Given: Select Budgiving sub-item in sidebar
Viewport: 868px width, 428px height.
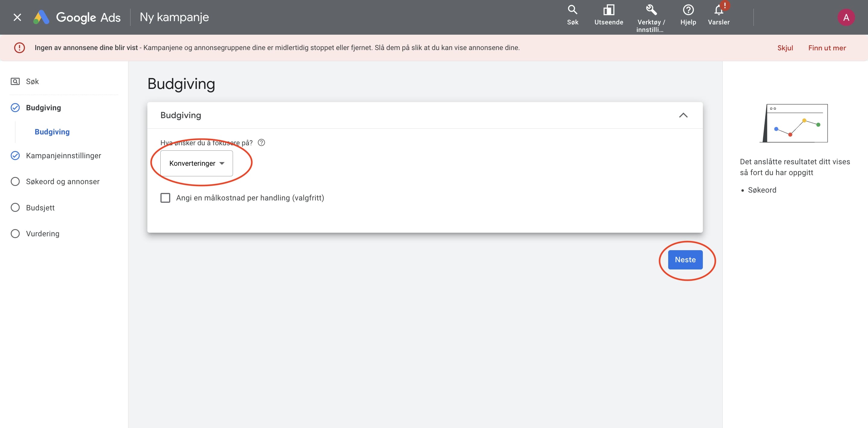Looking at the screenshot, I should [x=52, y=132].
